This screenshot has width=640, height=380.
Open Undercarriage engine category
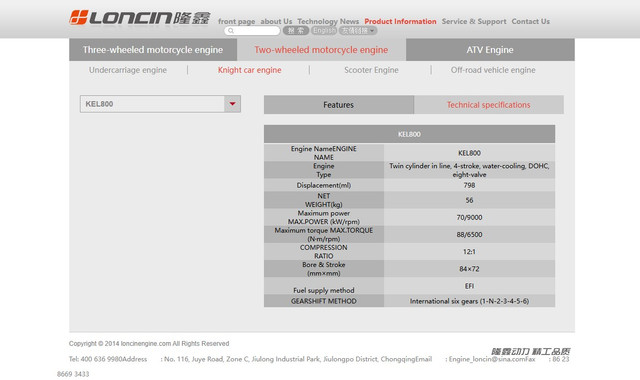pos(128,70)
